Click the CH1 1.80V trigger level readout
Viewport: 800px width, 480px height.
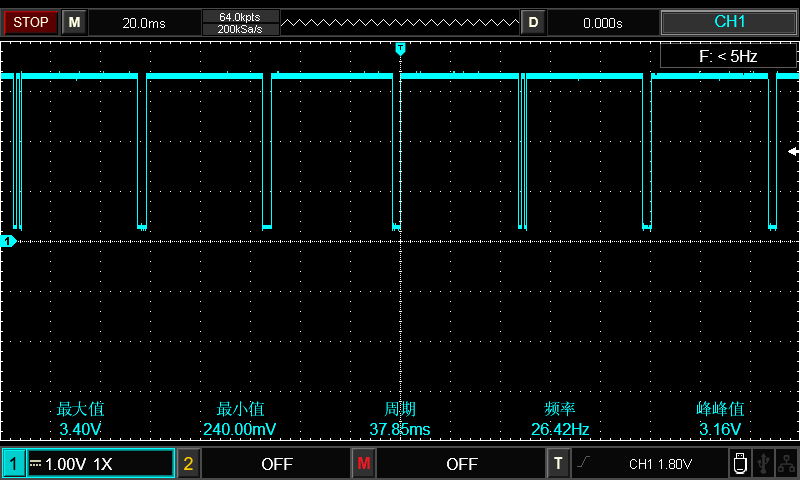click(661, 464)
